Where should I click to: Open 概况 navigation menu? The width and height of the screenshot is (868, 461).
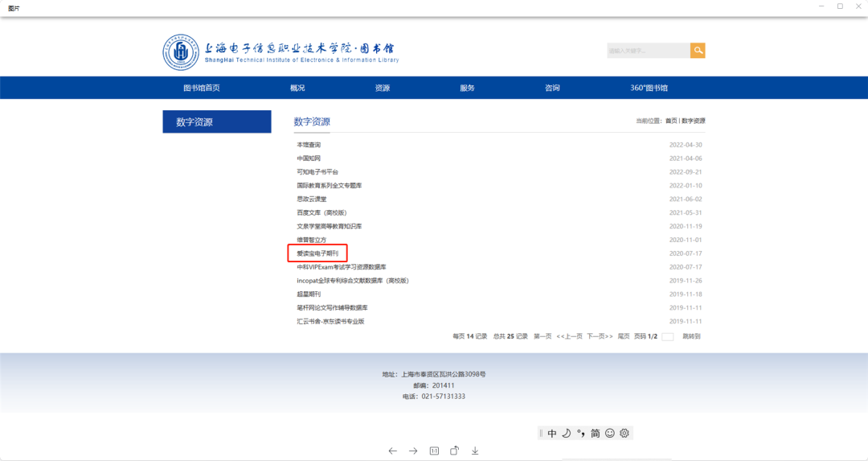[x=297, y=88]
